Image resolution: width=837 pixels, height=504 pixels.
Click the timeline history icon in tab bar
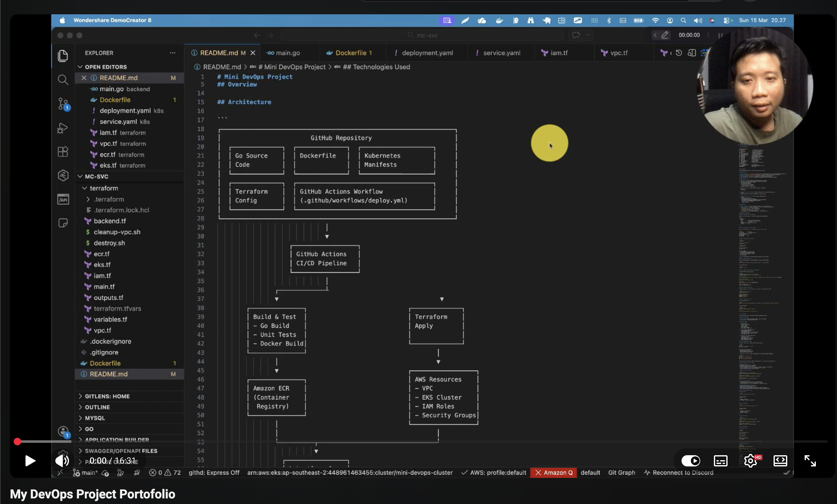coord(679,53)
